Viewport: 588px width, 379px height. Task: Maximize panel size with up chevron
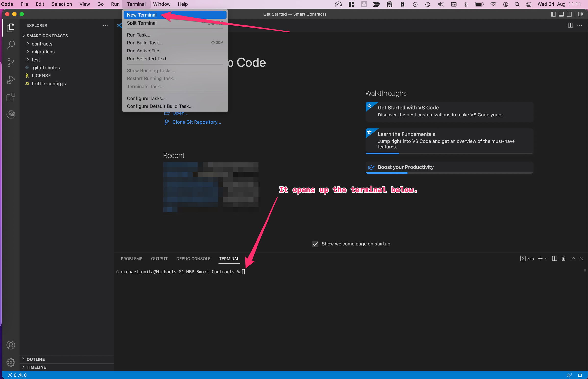(573, 258)
